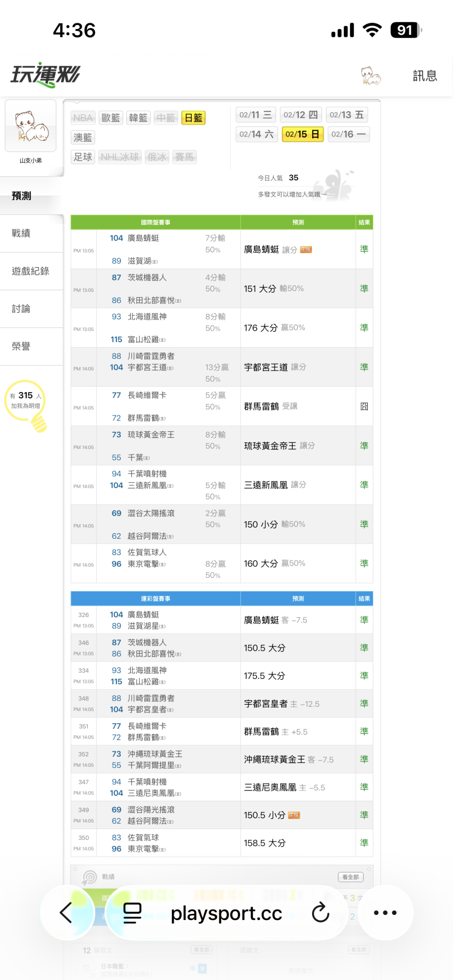This screenshot has width=453, height=980.
Task: Choose the 賽馬 filter
Action: 184,157
